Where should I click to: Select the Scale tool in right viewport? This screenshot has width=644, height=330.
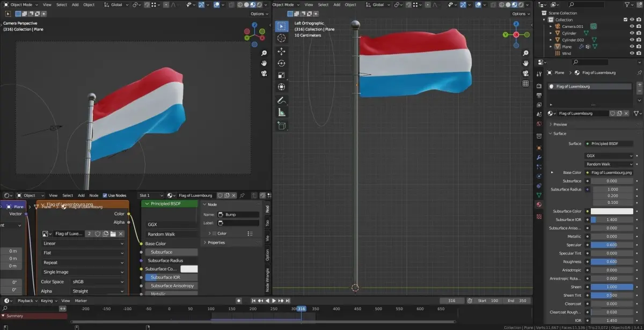(x=282, y=75)
